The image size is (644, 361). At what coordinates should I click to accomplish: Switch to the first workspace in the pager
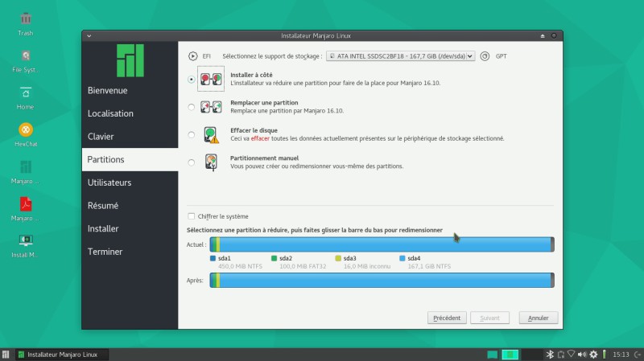492,355
